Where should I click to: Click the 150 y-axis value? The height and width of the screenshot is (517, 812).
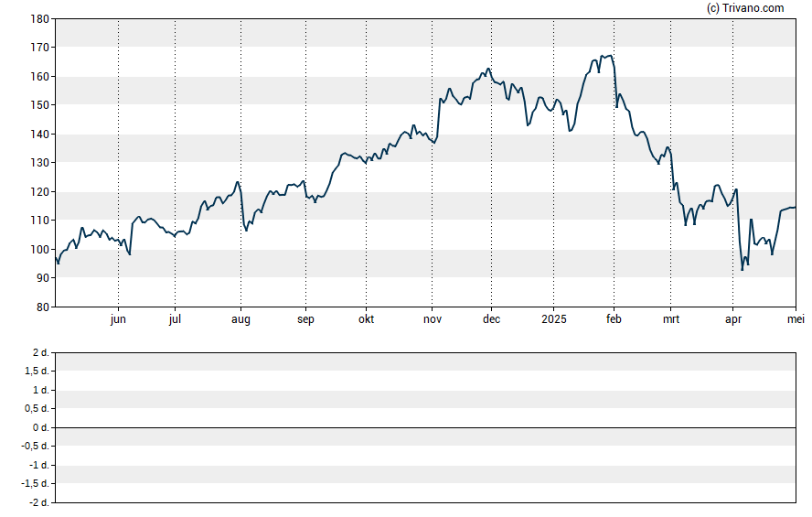pyautogui.click(x=40, y=105)
